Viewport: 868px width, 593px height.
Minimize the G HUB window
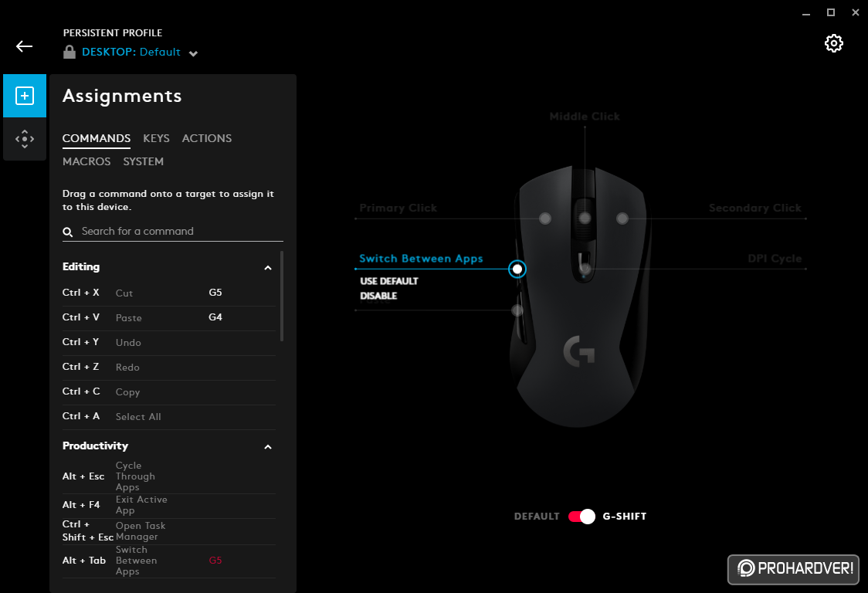click(806, 13)
